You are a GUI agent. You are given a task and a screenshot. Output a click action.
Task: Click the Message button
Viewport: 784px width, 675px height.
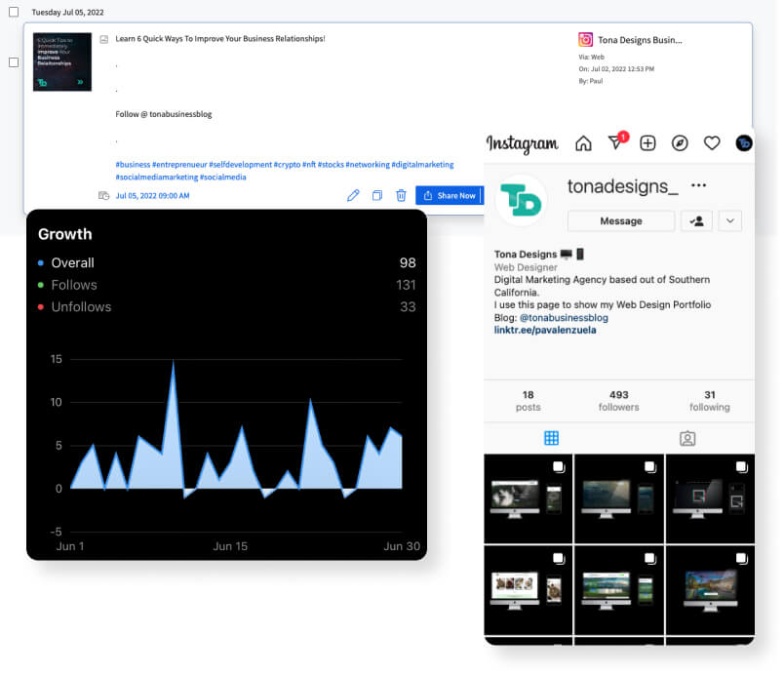[x=621, y=221]
